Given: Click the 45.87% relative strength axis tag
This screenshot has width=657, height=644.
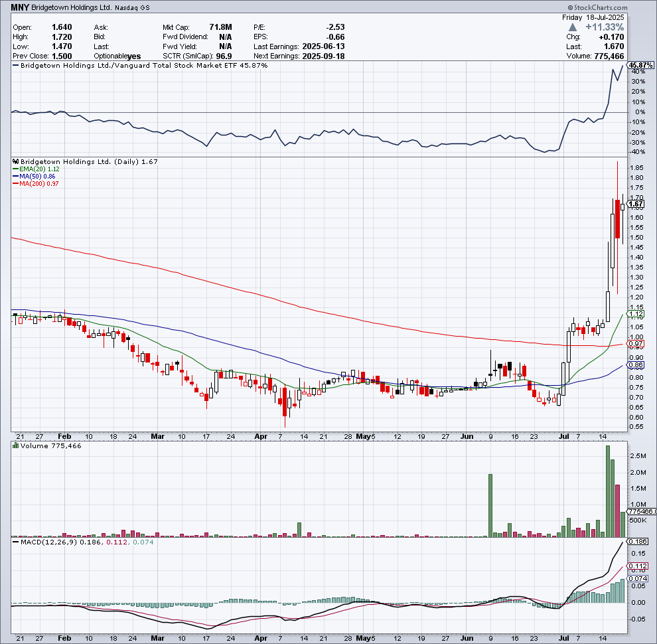Looking at the screenshot, I should tap(640, 65).
